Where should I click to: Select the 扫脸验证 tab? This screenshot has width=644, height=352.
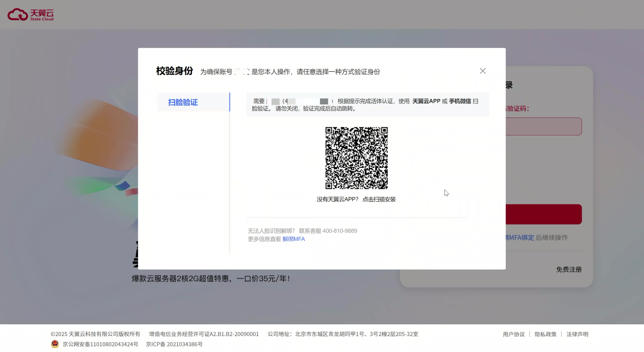pyautogui.click(x=193, y=102)
